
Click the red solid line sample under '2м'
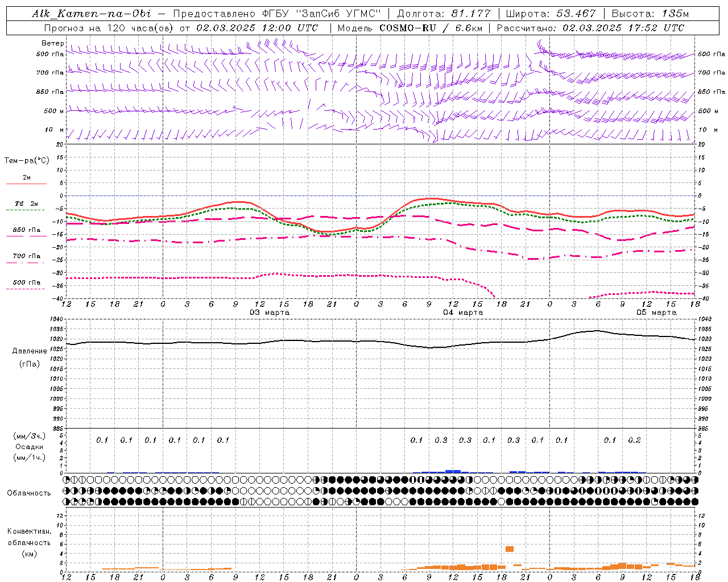(x=26, y=184)
